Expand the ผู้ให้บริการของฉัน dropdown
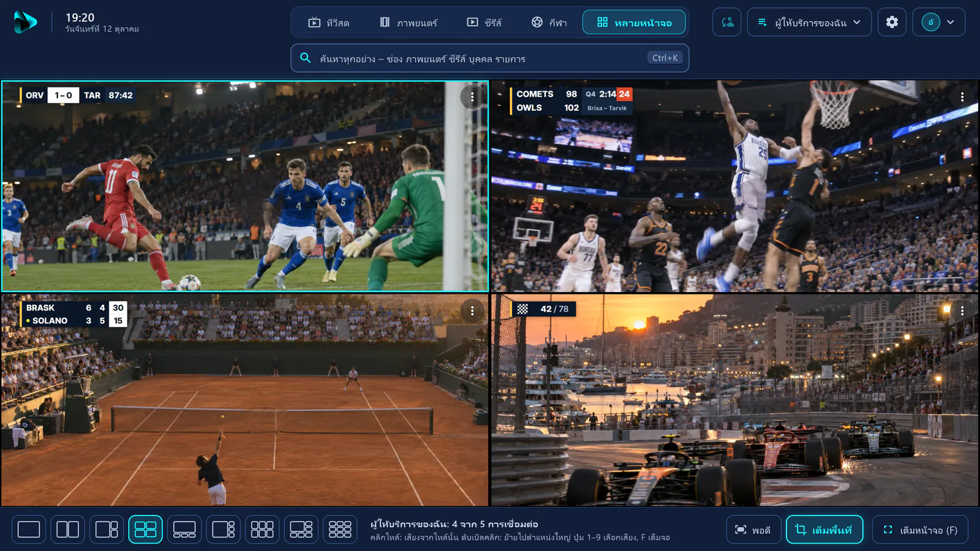This screenshot has height=551, width=980. (x=809, y=22)
